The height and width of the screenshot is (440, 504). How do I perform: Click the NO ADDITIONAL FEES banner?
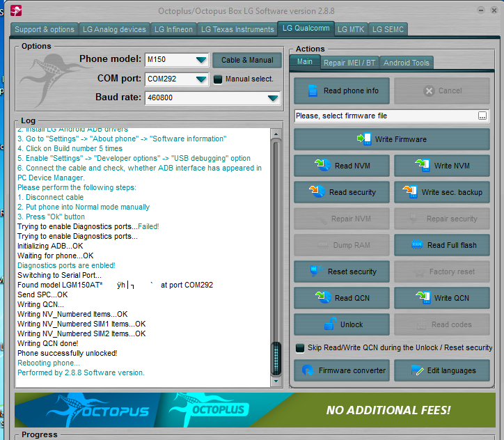pyautogui.click(x=388, y=410)
